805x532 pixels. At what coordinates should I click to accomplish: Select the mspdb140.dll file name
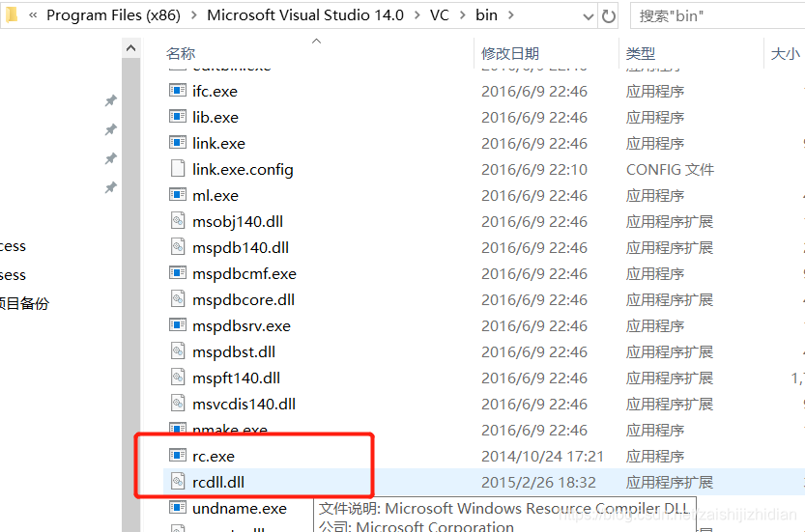click(241, 248)
